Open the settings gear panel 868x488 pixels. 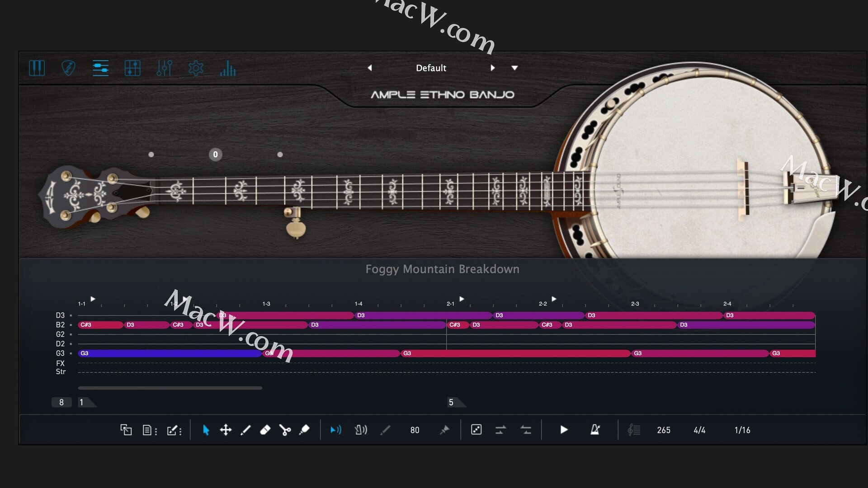point(196,68)
